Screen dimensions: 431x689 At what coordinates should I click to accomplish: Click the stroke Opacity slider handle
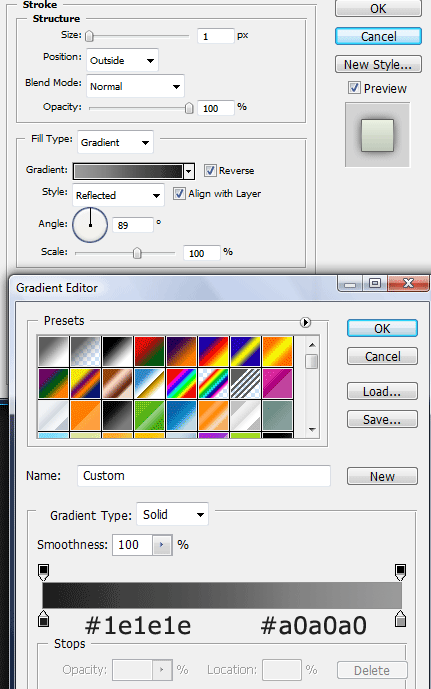(189, 108)
